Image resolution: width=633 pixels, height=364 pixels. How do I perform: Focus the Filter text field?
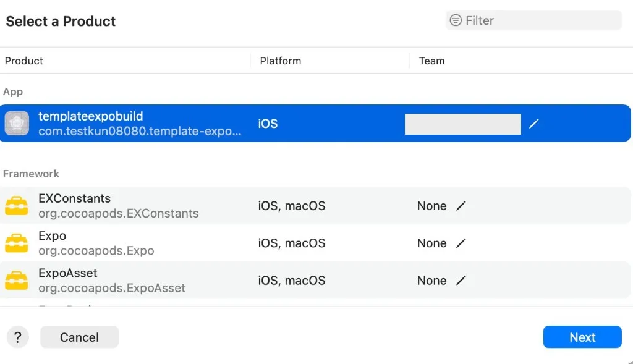click(x=533, y=20)
